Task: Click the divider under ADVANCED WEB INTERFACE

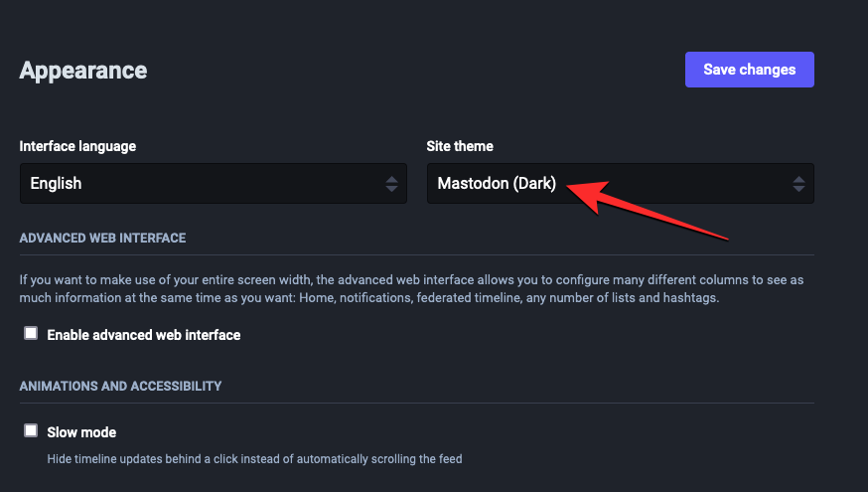Action: pos(417,255)
